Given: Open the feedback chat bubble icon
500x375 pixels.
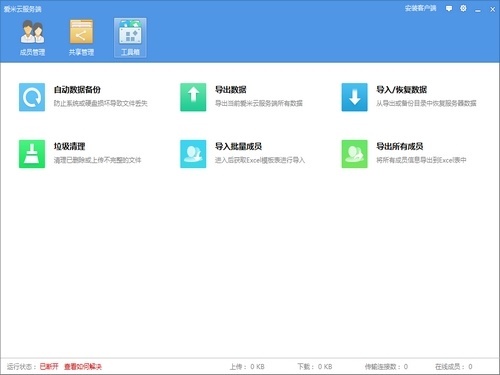Looking at the screenshot, I should 449,9.
